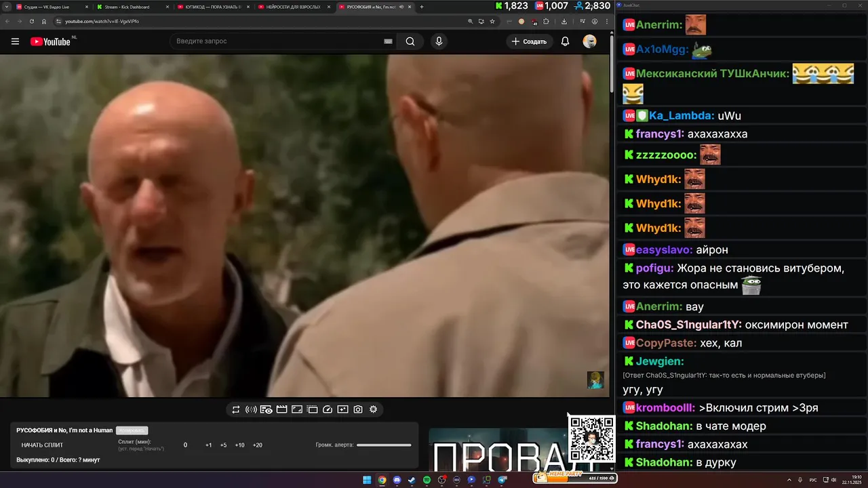Screen dimensions: 868x488
Task: Open the Windows Start button
Action: (x=367, y=480)
